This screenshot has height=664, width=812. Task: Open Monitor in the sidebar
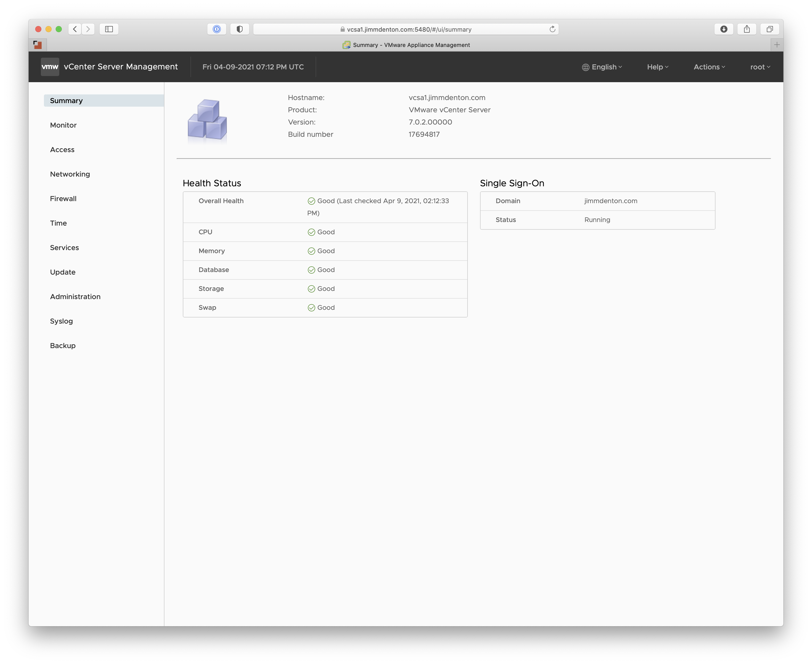coord(63,125)
